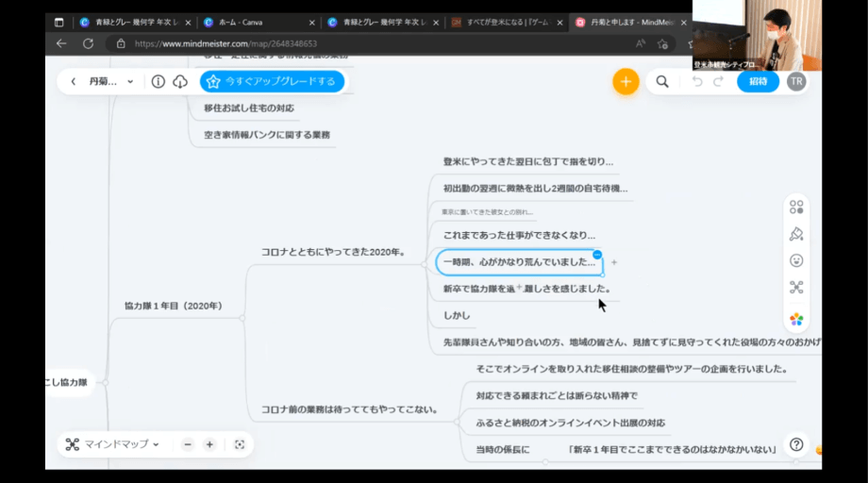Select the node starting 先輩隊員さんや知り合いの方

click(x=631, y=342)
